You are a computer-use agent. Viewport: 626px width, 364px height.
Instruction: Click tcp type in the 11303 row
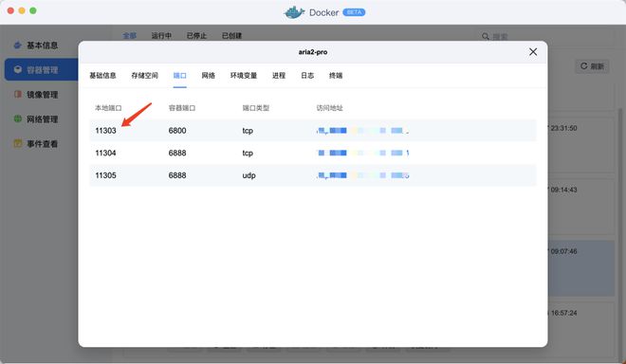click(x=248, y=131)
